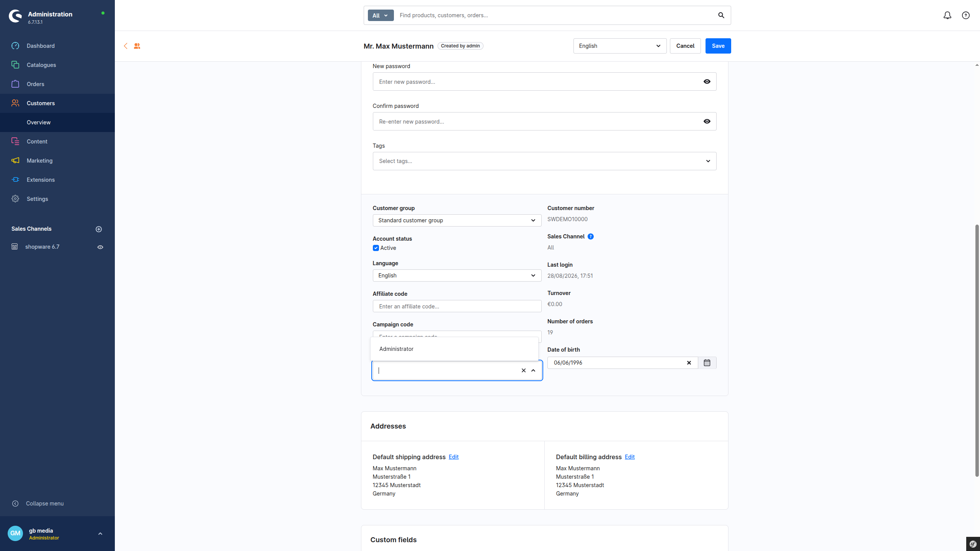Image resolution: width=980 pixels, height=551 pixels.
Task: Clear the open select field with X
Action: tap(524, 370)
